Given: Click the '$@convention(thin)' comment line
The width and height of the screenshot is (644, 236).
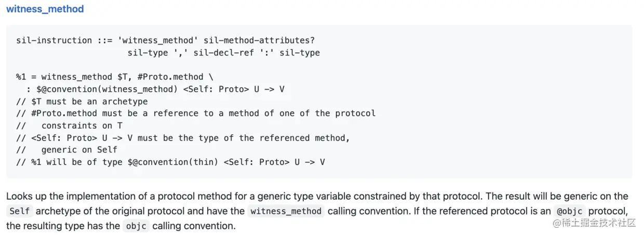Looking at the screenshot, I should (170, 162).
